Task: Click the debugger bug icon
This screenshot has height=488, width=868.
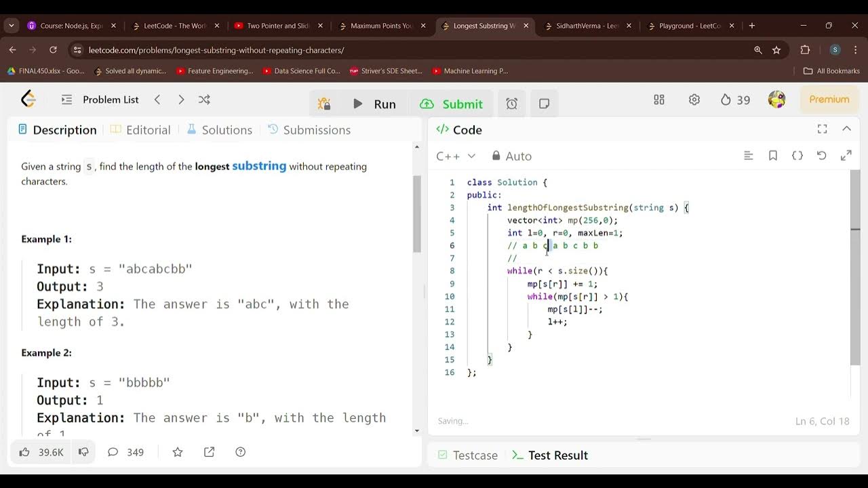Action: point(324,104)
